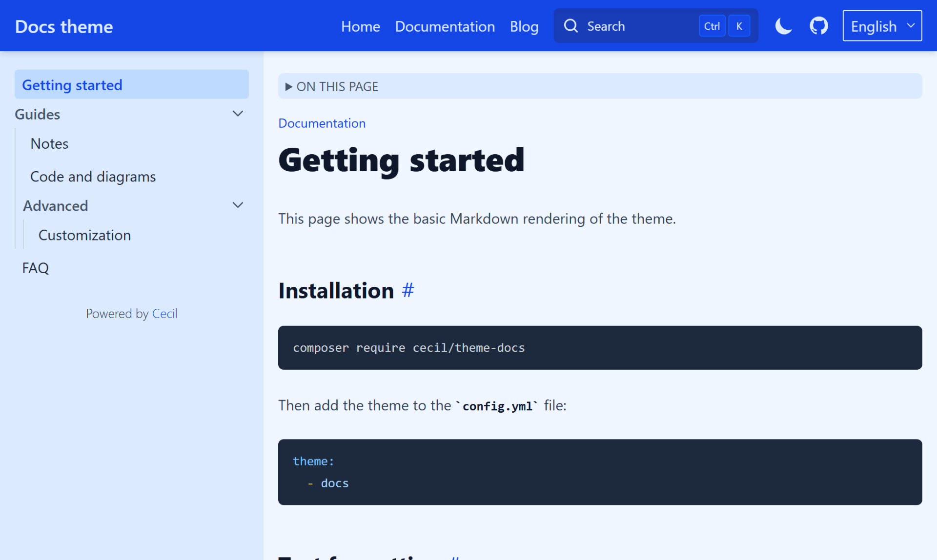Image resolution: width=937 pixels, height=560 pixels.
Task: Click the theme docs YAML code block
Action: [600, 472]
